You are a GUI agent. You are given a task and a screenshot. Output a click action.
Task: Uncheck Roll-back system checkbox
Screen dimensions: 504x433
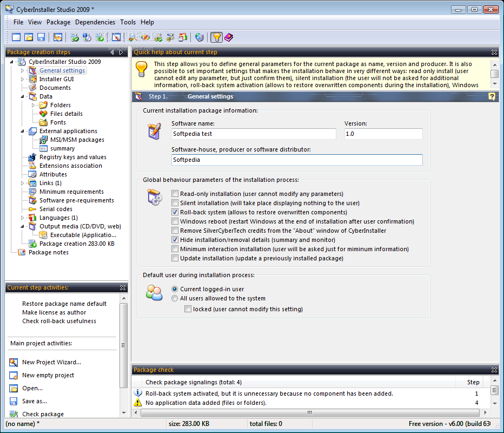175,212
